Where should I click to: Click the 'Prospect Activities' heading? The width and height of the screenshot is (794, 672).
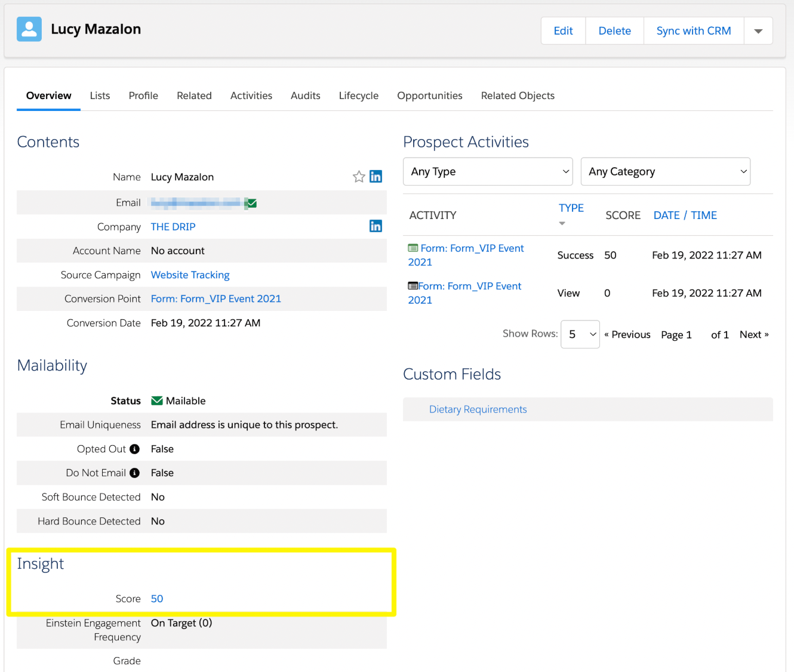466,142
